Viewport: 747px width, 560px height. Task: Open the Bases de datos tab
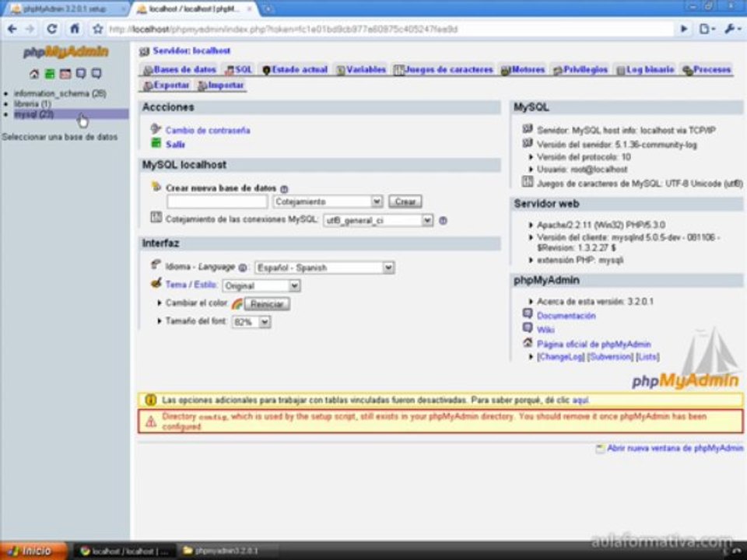pyautogui.click(x=180, y=69)
